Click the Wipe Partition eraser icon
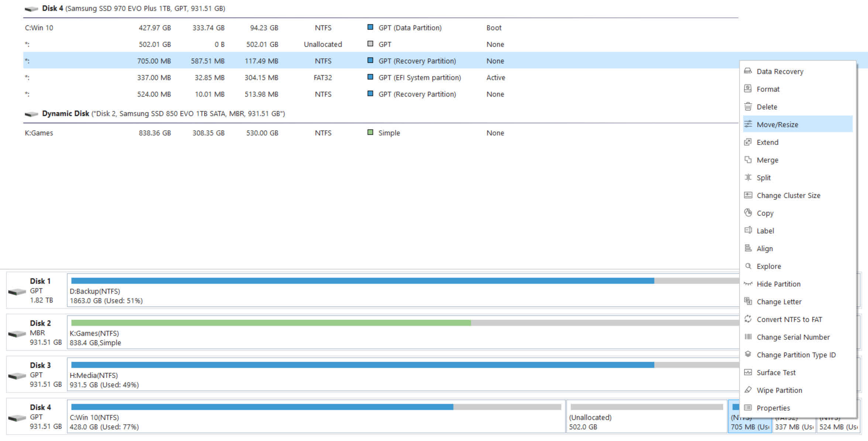868x441 pixels. [748, 390]
